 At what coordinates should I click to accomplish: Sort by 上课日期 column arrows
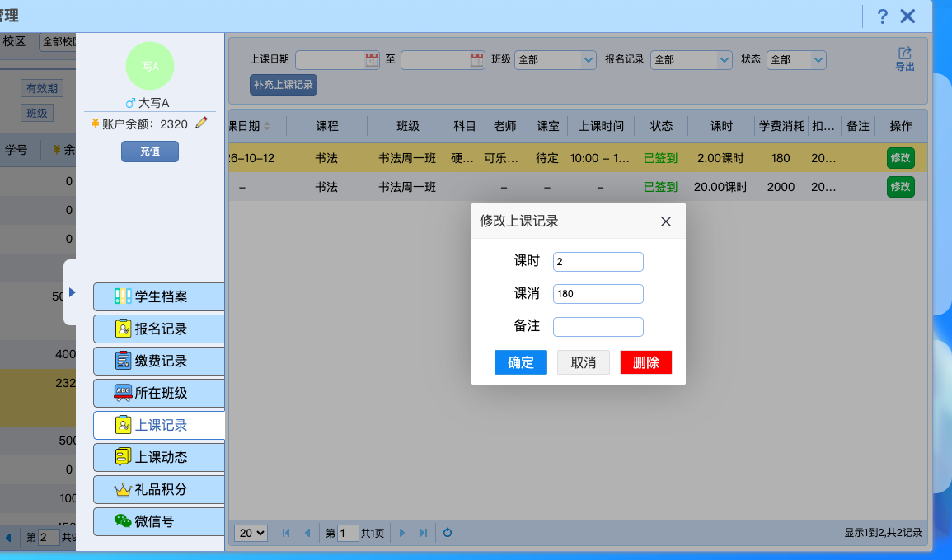point(267,126)
